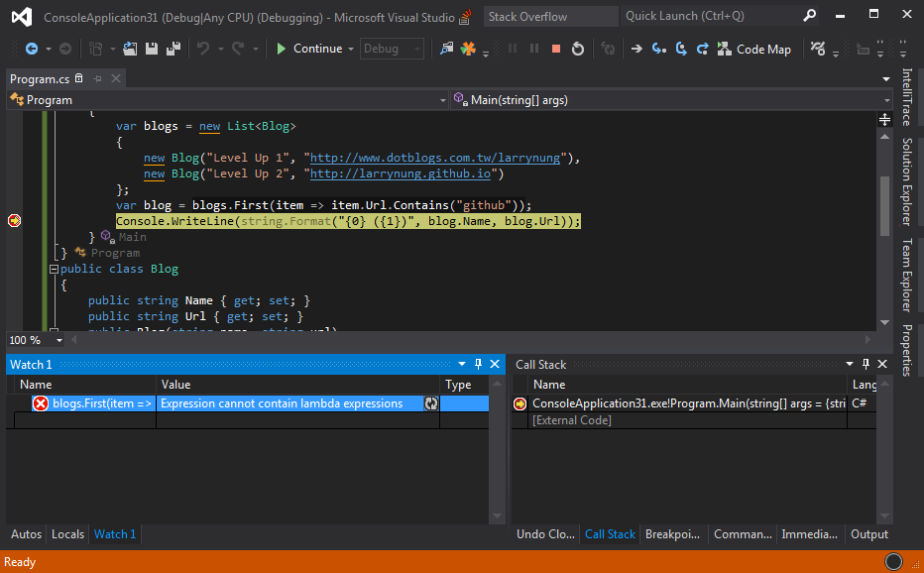Switch to the Output tab
The width and height of the screenshot is (924, 573).
pos(869,534)
